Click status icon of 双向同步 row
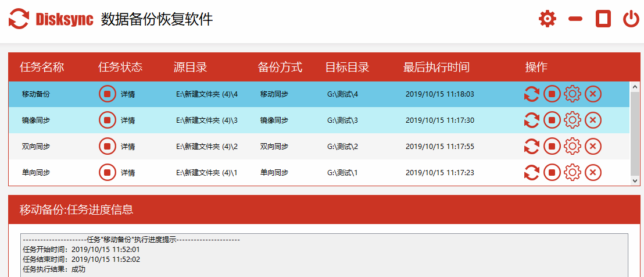The image size is (644, 277). (x=107, y=146)
